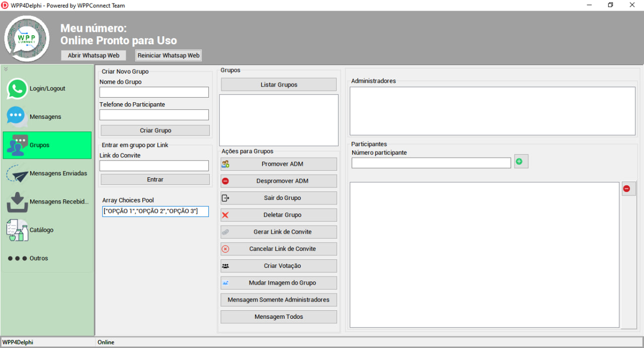644x348 pixels.
Task: Switch to the Grupos sidebar tab
Action: coord(47,145)
